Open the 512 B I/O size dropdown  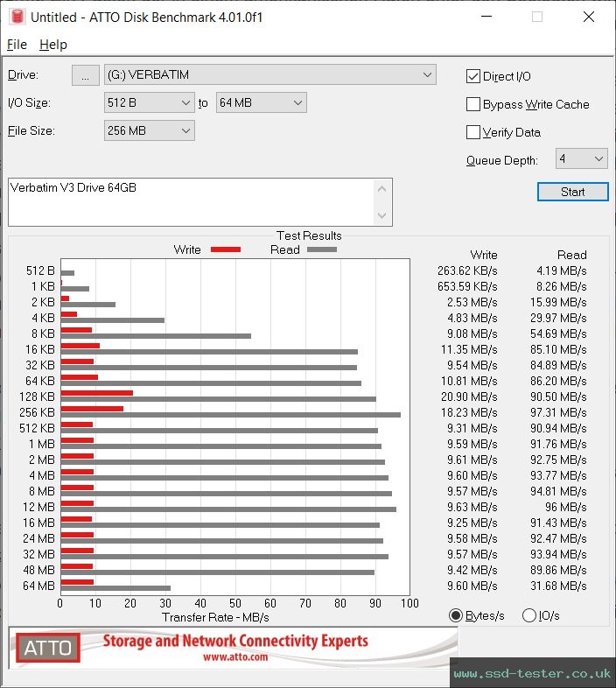(x=149, y=102)
